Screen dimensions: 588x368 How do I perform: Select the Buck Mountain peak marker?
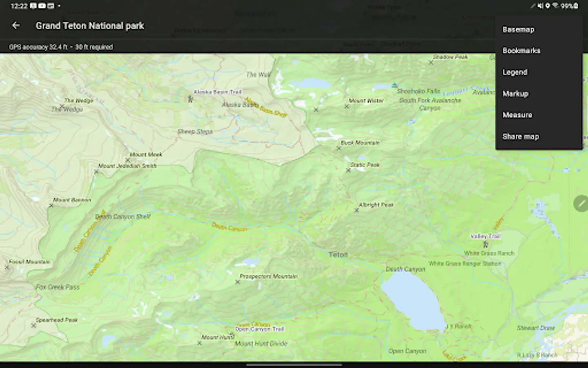click(339, 148)
